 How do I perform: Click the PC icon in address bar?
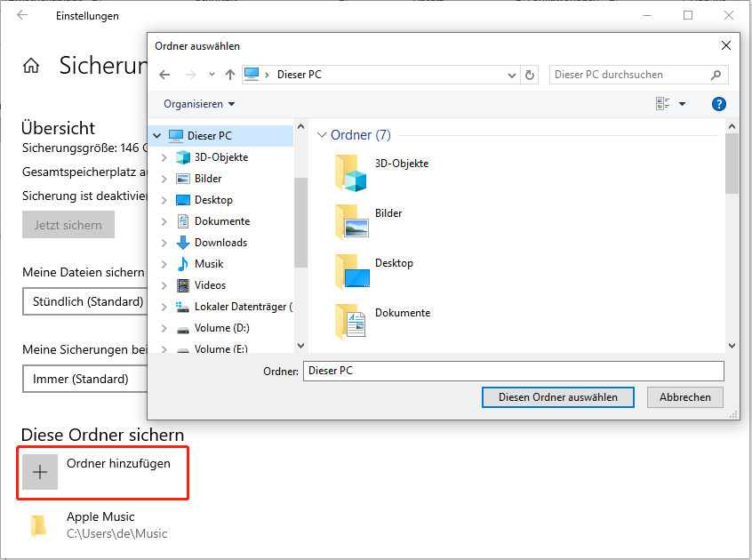click(252, 75)
